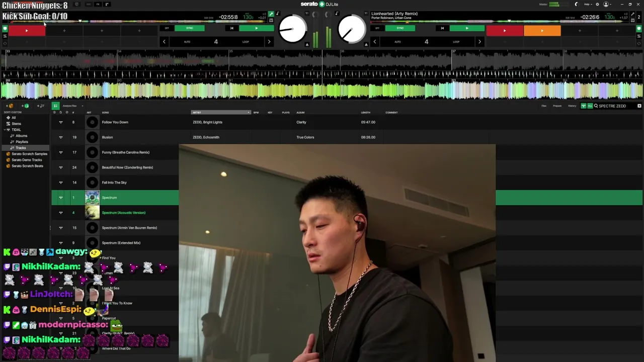Clear the library search field

[639, 106]
